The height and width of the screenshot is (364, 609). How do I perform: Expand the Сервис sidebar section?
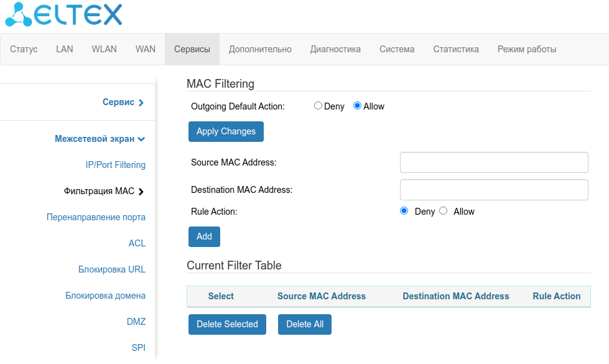(x=123, y=102)
